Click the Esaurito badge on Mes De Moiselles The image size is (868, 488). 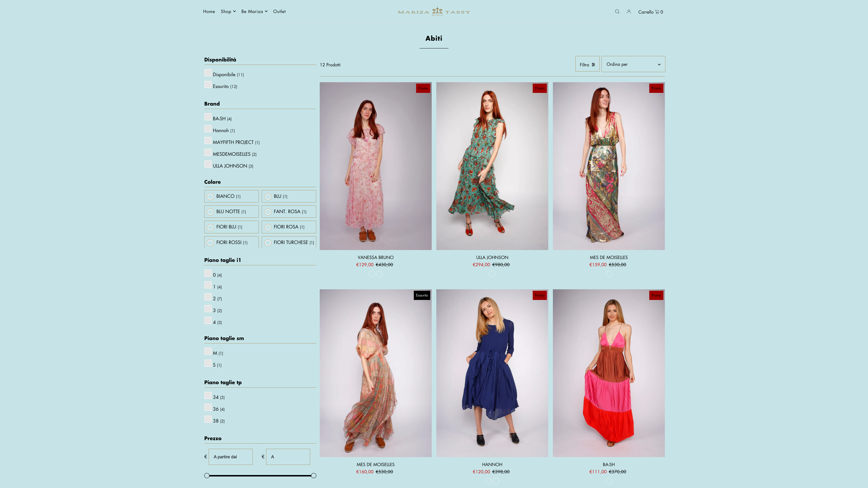pyautogui.click(x=422, y=295)
